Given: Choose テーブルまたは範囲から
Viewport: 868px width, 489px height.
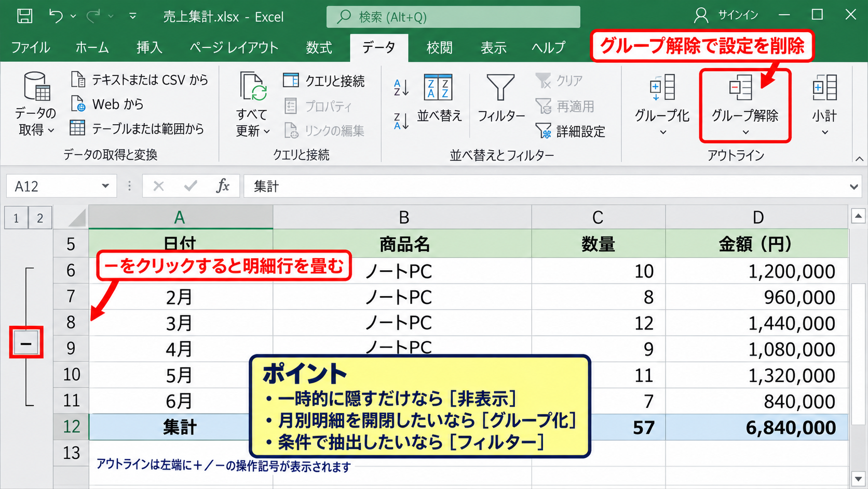Looking at the screenshot, I should pos(137,128).
